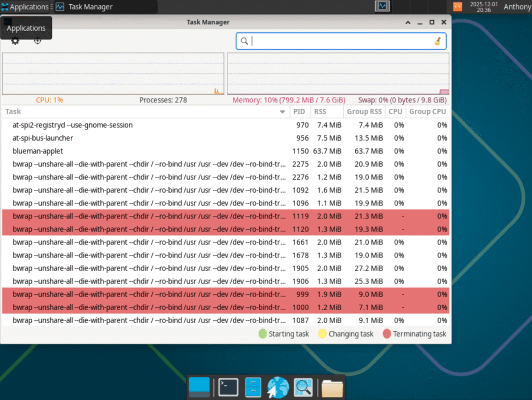This screenshot has height=400, width=532.
Task: Sort processes by Task column header
Action: 140,111
